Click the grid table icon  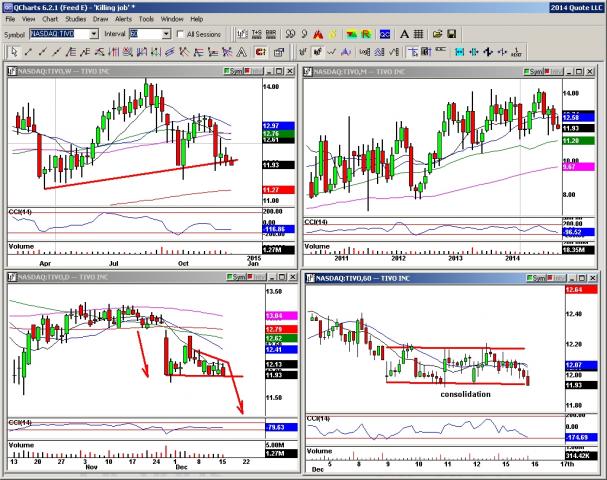[x=418, y=34]
